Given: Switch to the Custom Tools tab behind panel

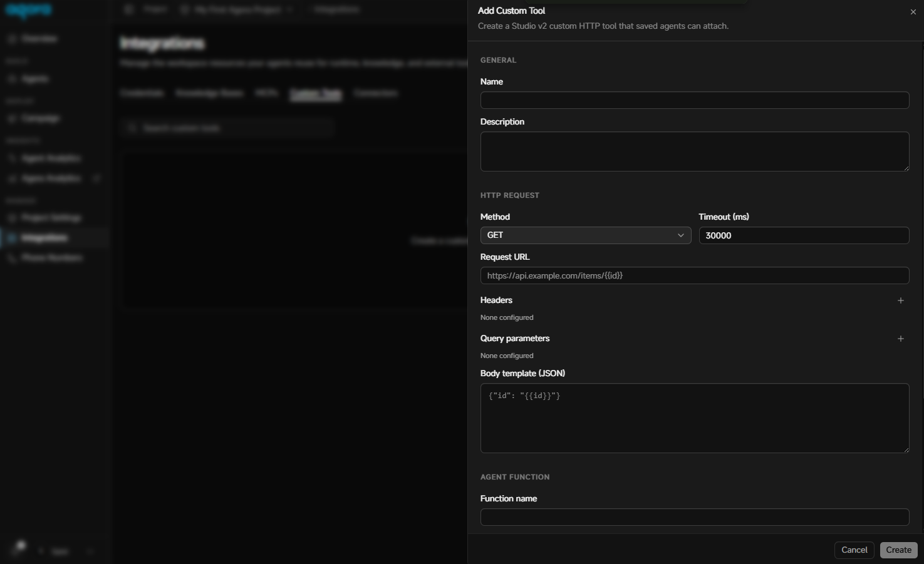Looking at the screenshot, I should pyautogui.click(x=316, y=93).
